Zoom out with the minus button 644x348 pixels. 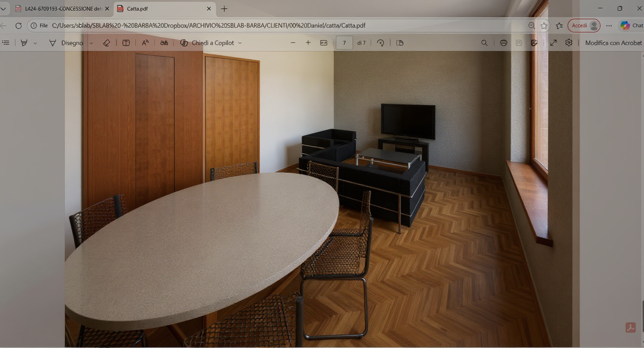(293, 43)
